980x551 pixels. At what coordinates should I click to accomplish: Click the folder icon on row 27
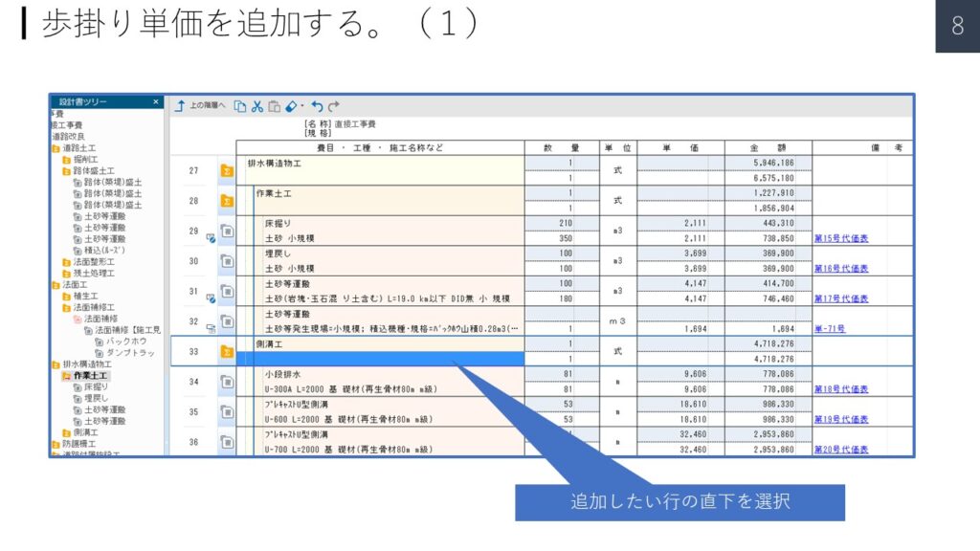(227, 171)
